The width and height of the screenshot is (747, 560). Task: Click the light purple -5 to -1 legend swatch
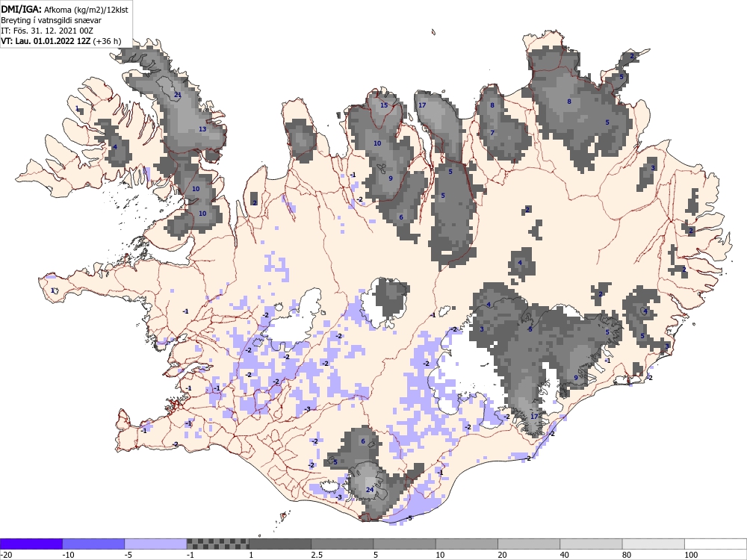(156, 544)
